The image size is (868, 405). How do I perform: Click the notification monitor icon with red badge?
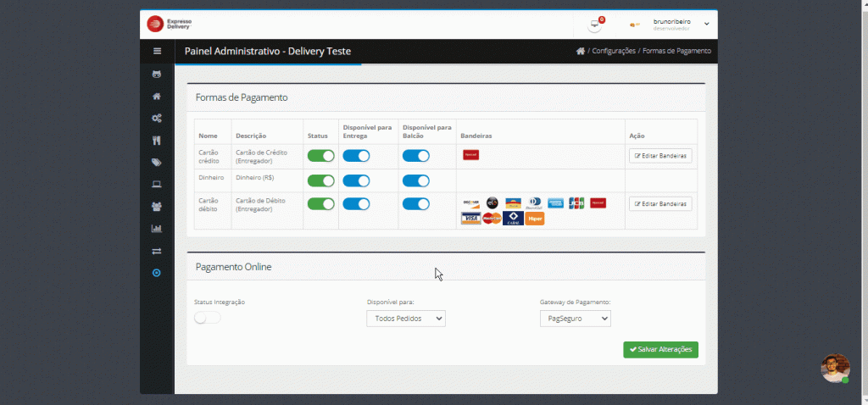point(595,25)
